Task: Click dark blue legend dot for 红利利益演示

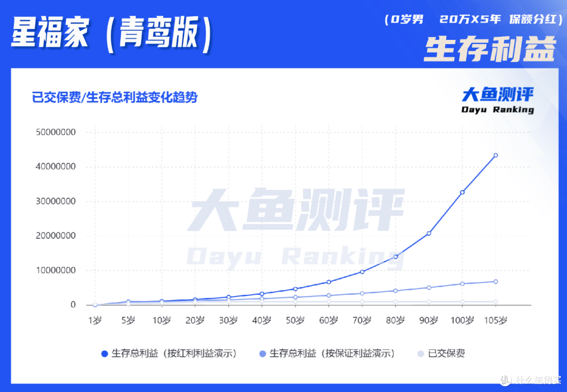Action: pos(104,354)
